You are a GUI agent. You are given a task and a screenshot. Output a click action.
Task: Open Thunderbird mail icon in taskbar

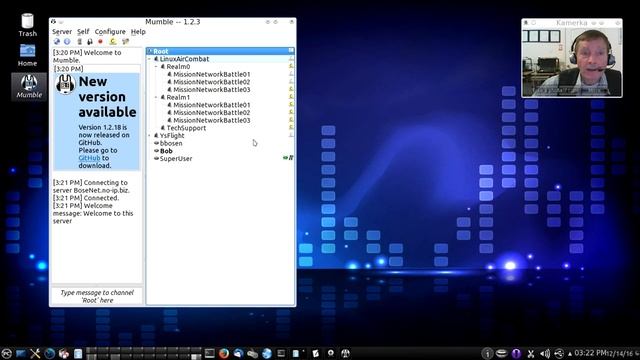coord(238,353)
